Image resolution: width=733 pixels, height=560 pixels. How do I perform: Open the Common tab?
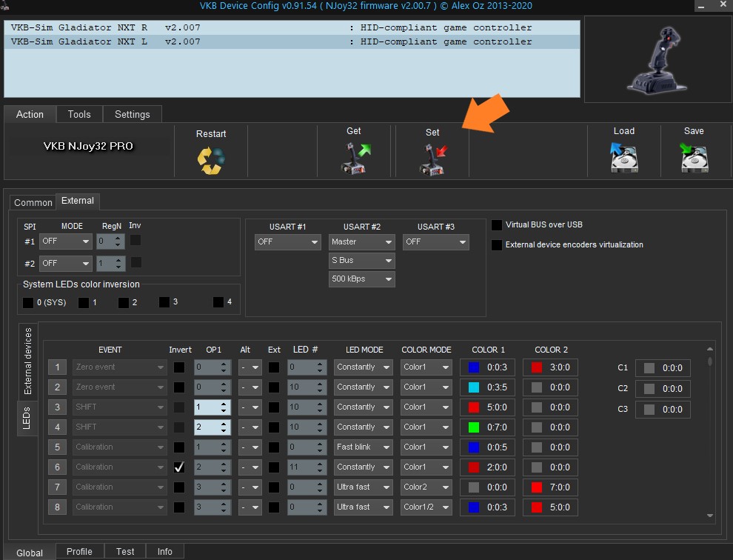[x=33, y=202]
